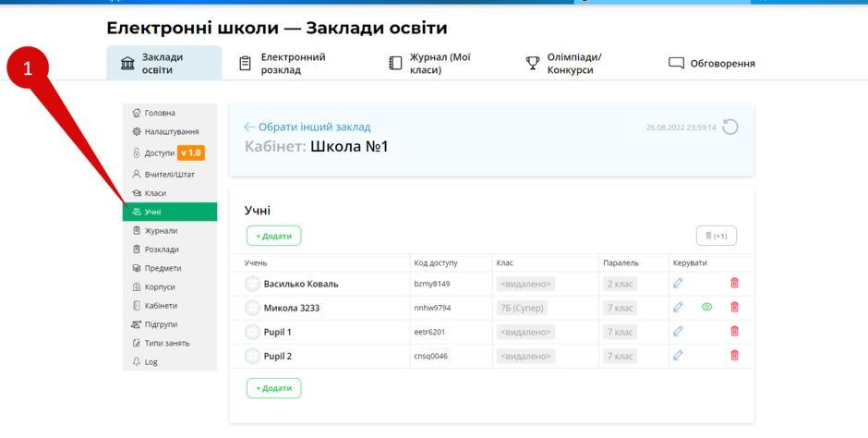The image size is (868, 438).
Task: Click the name Микола 3233
Action: pos(292,308)
